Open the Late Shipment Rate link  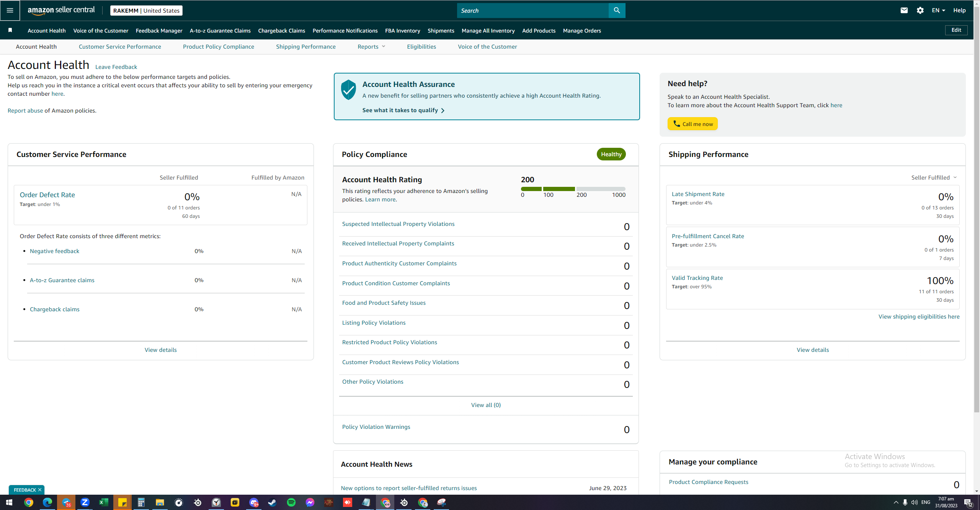tap(698, 194)
